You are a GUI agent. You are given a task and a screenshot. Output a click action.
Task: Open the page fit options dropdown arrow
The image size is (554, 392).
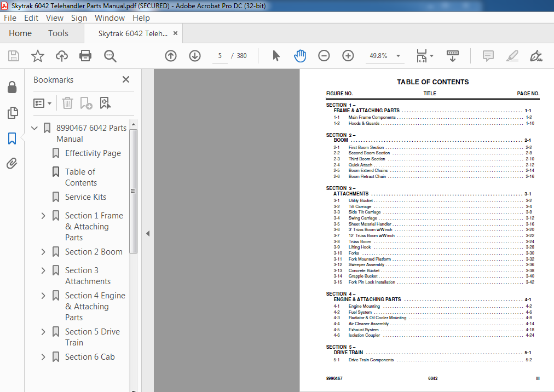[x=431, y=56]
